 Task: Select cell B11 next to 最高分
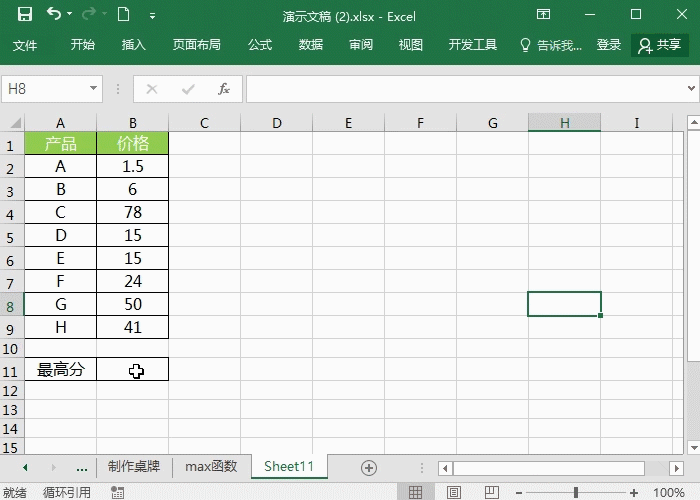tap(133, 370)
